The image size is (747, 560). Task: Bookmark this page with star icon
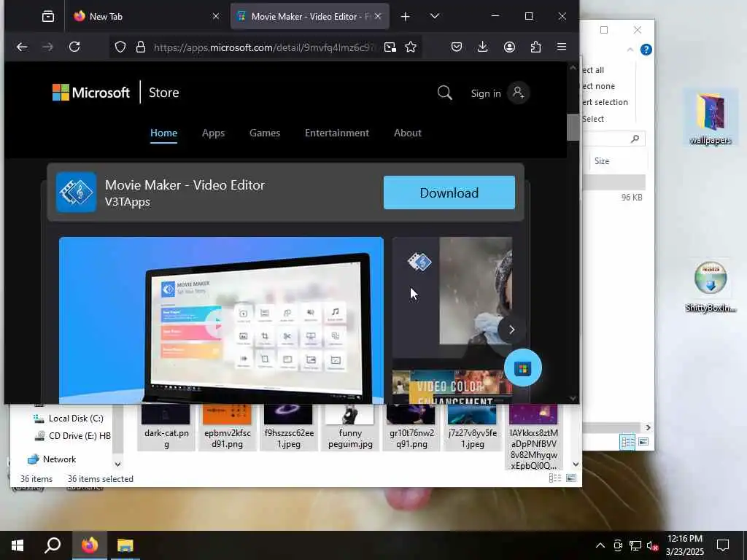pos(411,47)
